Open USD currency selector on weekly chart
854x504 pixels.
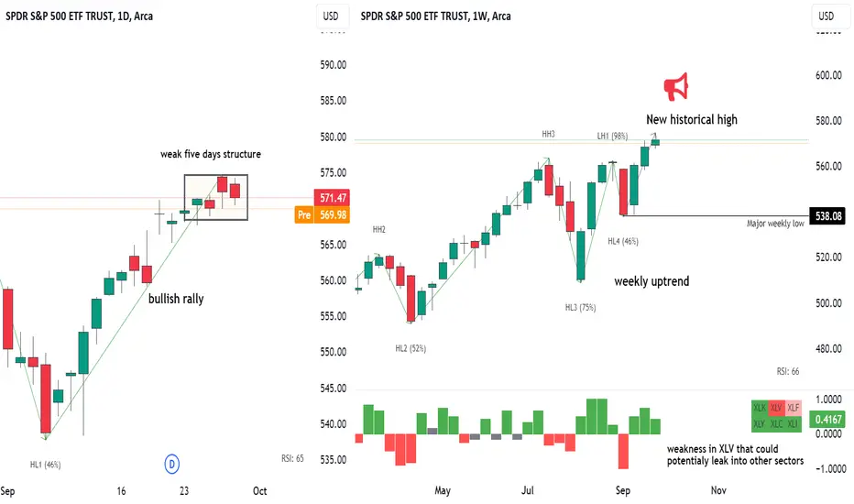coord(827,16)
